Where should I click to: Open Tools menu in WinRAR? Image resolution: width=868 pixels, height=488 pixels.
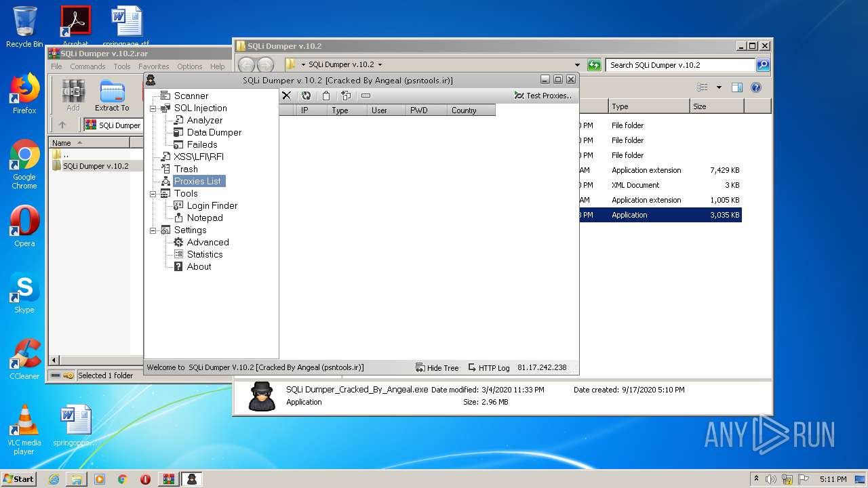(x=122, y=66)
